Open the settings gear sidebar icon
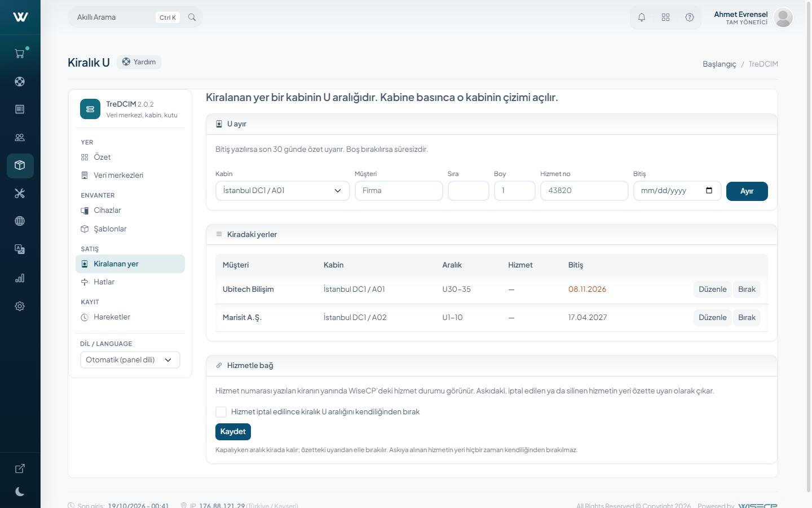 [x=20, y=306]
